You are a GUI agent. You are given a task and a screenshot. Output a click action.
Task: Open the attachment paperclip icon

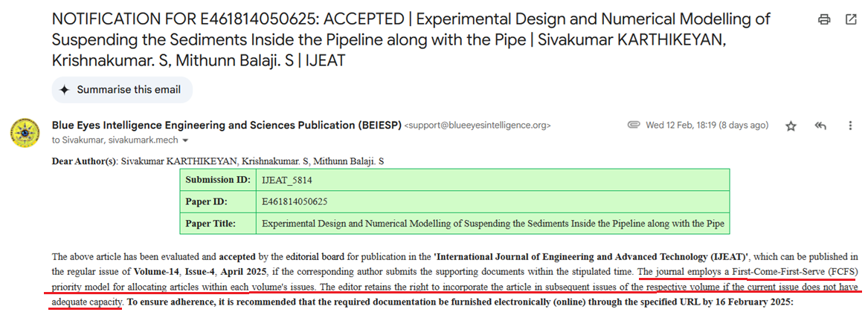pyautogui.click(x=634, y=125)
